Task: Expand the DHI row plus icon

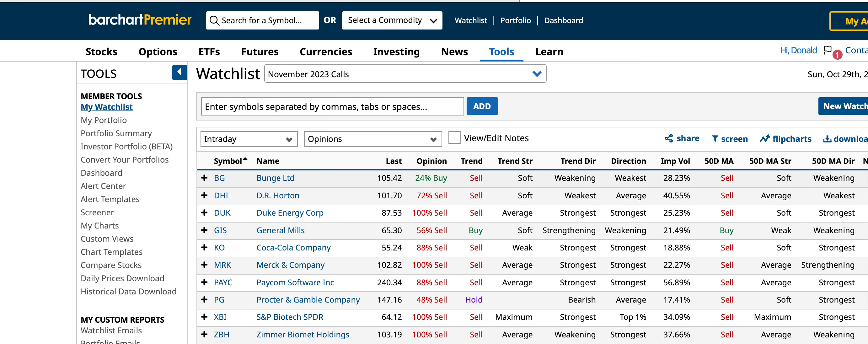Action: click(x=204, y=195)
